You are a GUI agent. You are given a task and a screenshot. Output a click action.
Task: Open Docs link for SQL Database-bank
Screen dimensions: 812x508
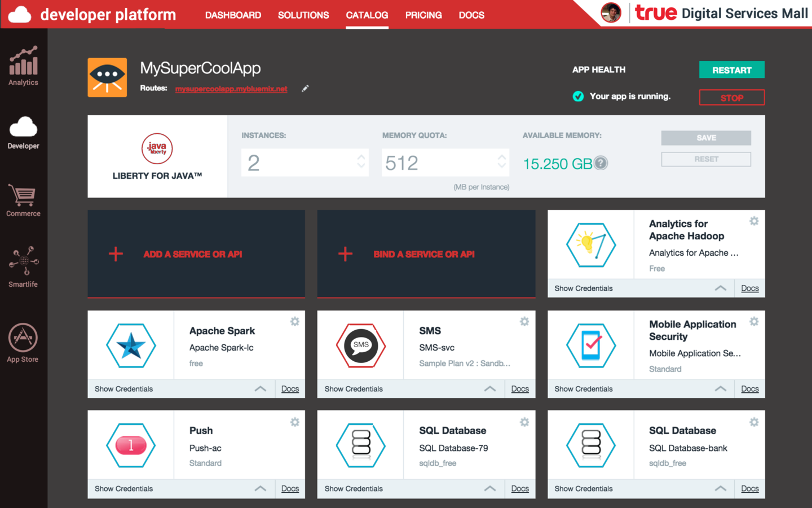click(x=750, y=489)
